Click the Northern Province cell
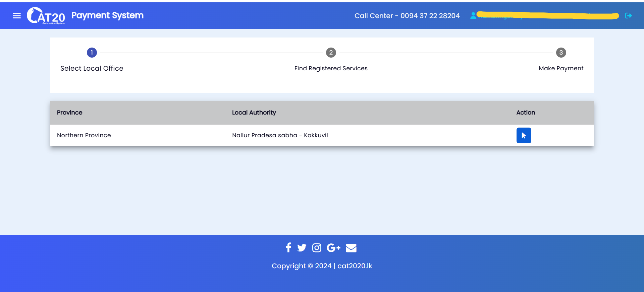644x292 pixels. click(84, 135)
